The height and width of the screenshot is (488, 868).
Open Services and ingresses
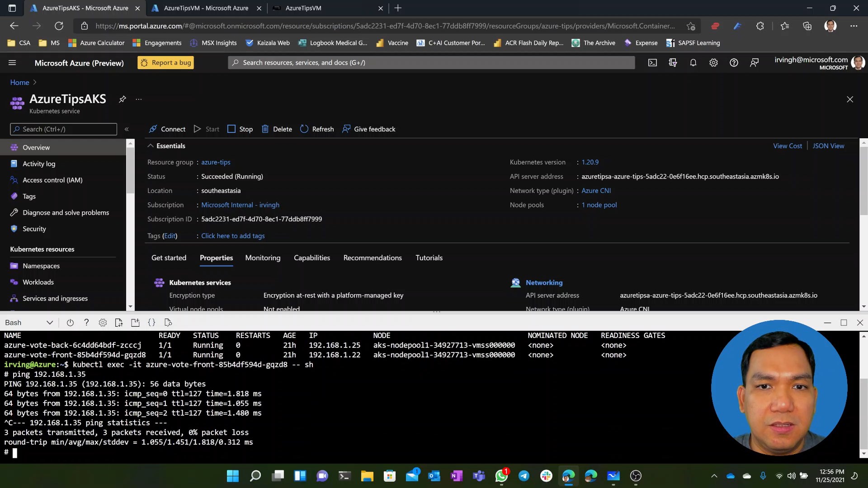[63, 299]
